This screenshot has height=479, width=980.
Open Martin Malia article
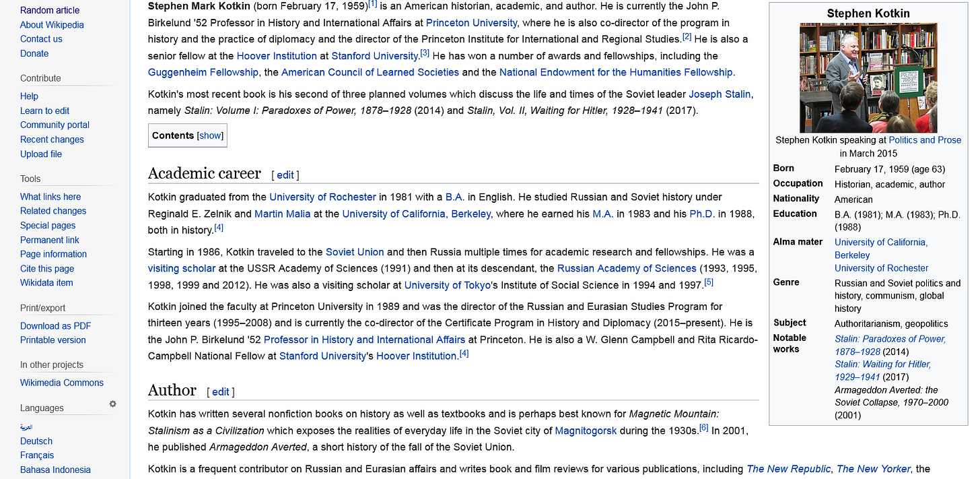pos(283,214)
